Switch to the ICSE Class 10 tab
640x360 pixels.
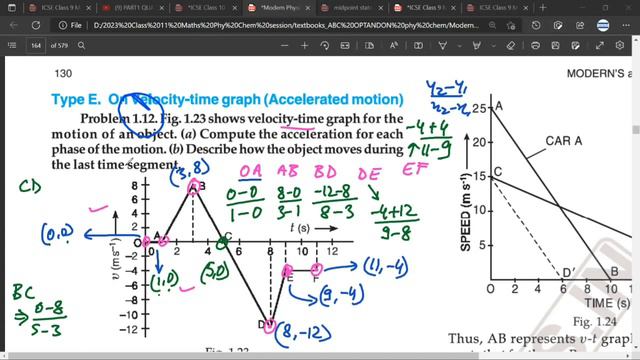206,8
